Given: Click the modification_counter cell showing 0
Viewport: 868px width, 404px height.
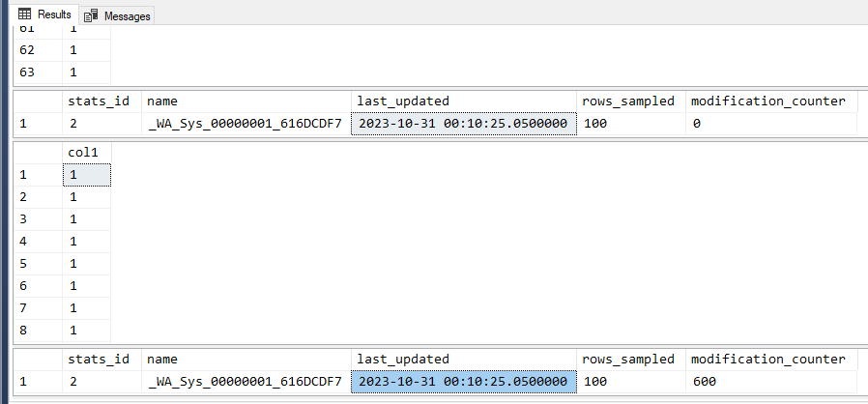Looking at the screenshot, I should [770, 124].
